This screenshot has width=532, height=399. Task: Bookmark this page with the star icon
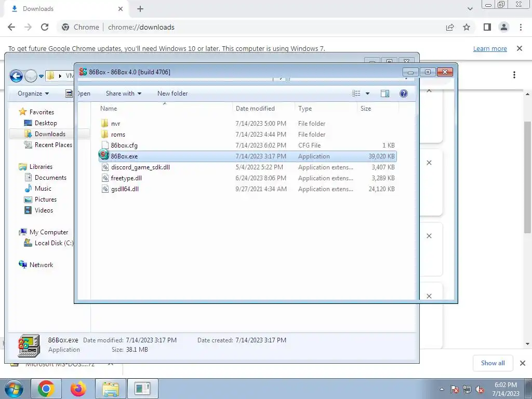[467, 27]
